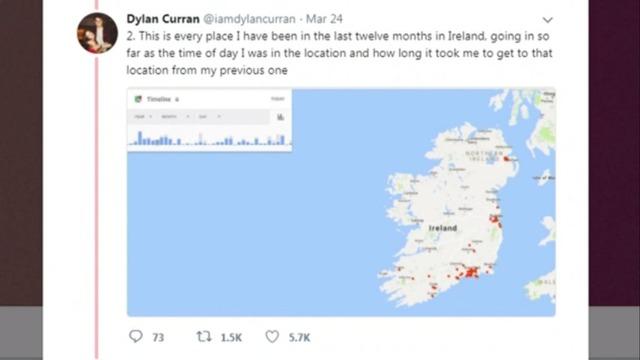Click the red marker near Belfast
The height and width of the screenshot is (360, 640).
pos(507,158)
